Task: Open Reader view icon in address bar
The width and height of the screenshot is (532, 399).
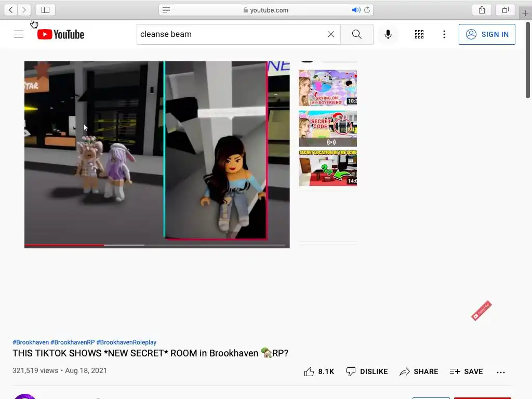Action: pyautogui.click(x=166, y=10)
